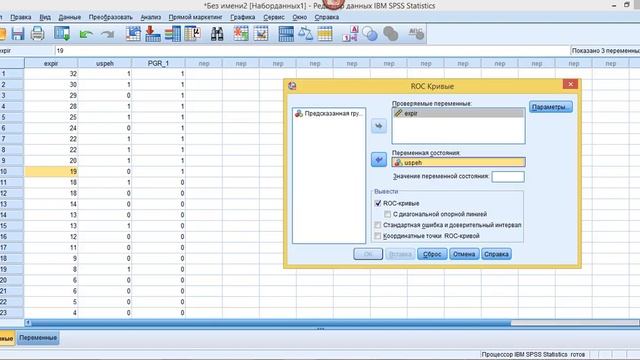Open Weight cases scales icon
Image resolution: width=640 pixels, height=360 pixels.
tap(305, 34)
